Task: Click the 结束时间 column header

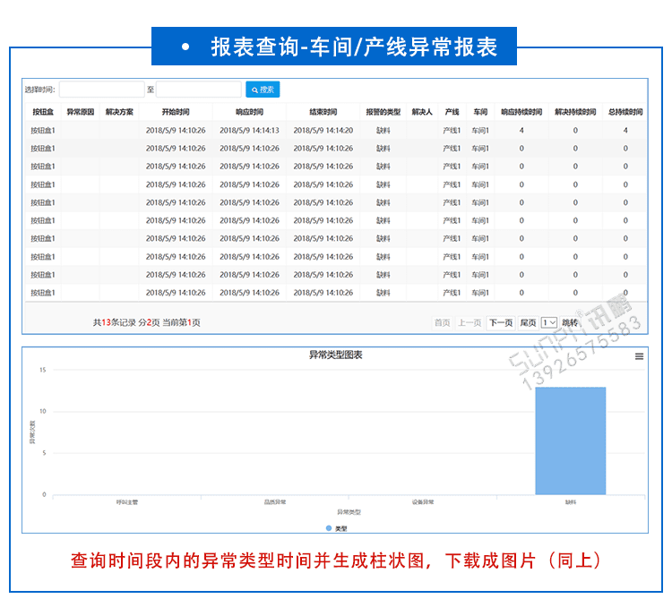Action: [323, 112]
